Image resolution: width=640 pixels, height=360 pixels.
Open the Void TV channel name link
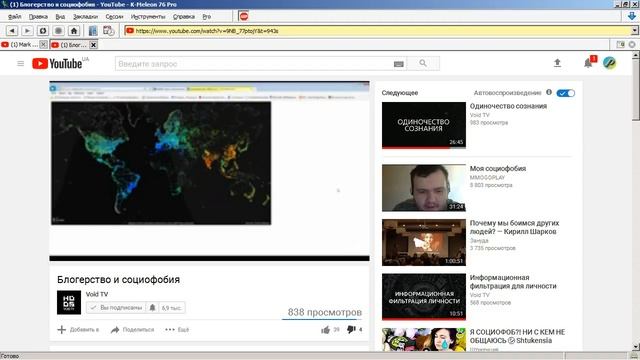(97, 294)
